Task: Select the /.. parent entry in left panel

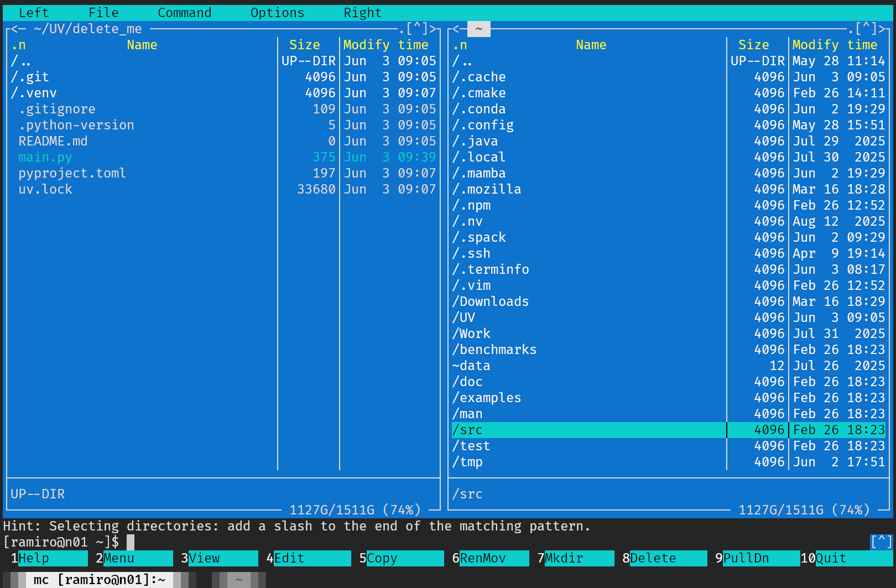Action: pos(223,61)
